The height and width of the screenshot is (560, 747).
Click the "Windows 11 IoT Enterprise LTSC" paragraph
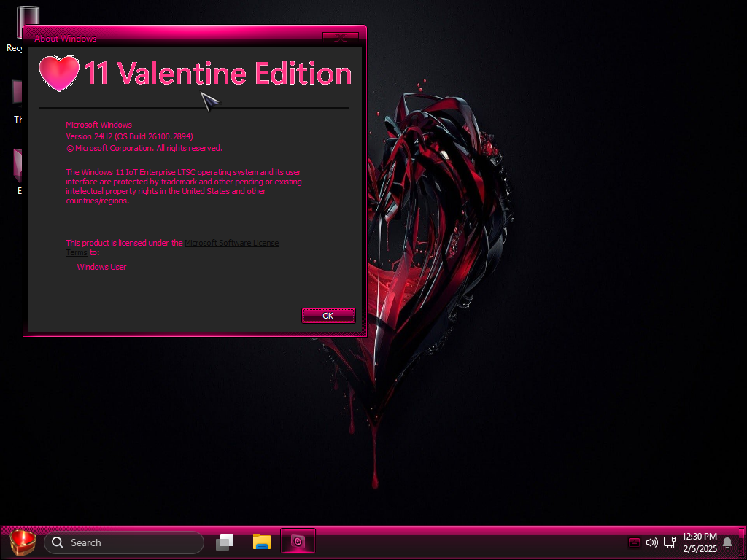pyautogui.click(x=183, y=186)
